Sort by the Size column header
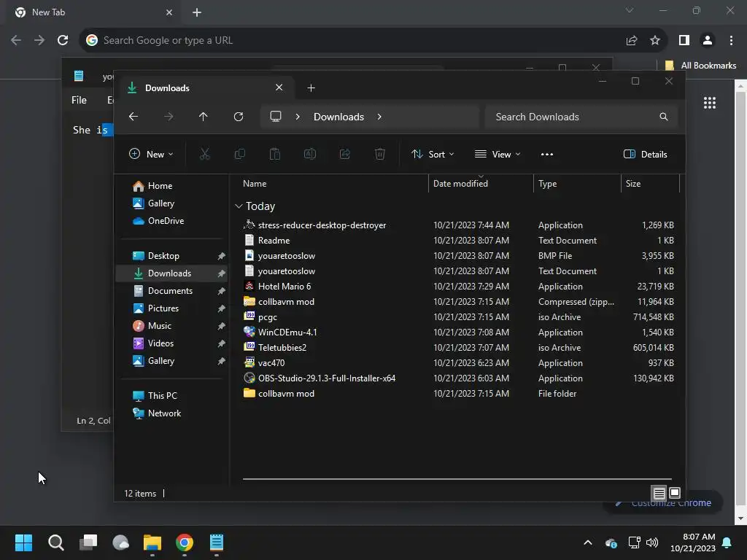This screenshot has height=560, width=747. (650, 183)
